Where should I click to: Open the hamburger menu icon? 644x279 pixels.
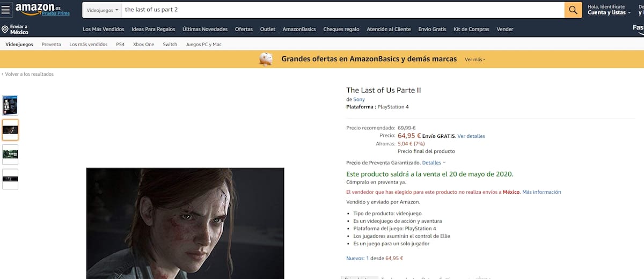pos(6,10)
